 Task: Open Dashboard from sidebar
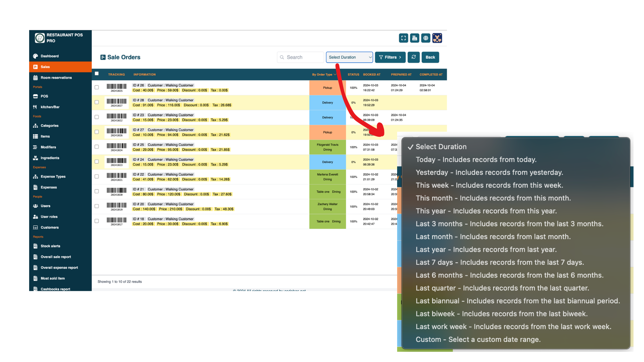click(x=50, y=56)
